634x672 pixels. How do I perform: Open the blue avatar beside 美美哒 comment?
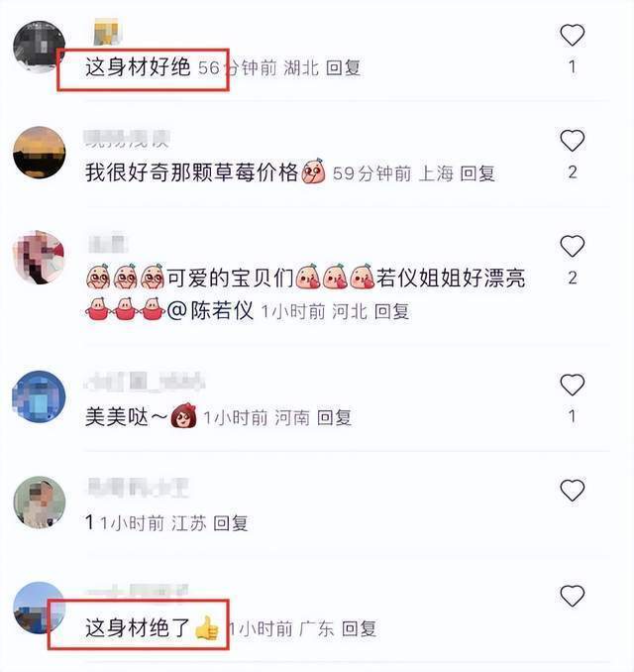[40, 396]
